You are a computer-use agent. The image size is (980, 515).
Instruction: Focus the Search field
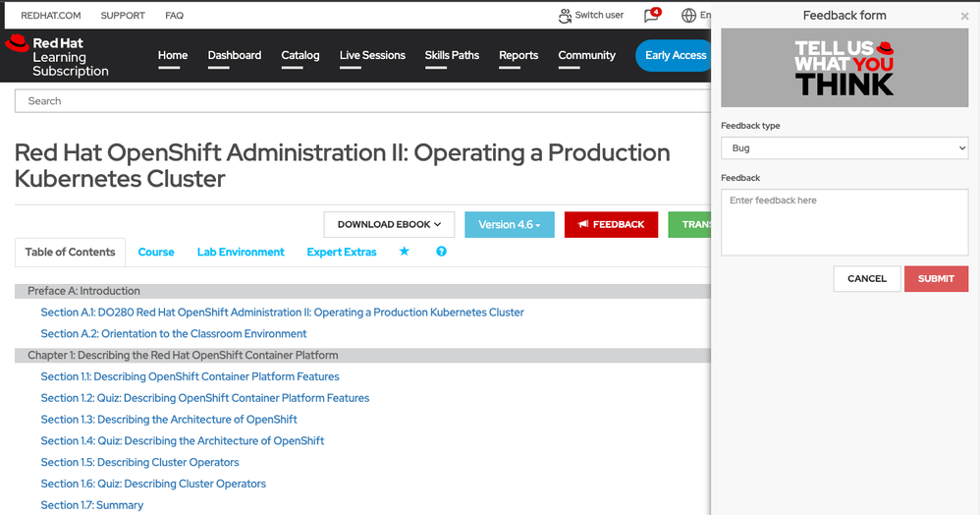point(363,100)
